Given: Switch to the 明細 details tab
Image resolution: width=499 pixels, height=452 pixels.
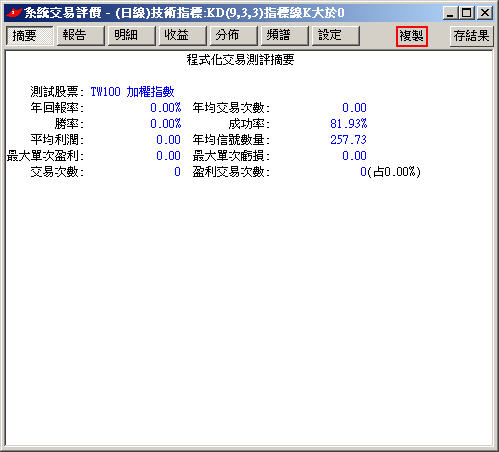Looking at the screenshot, I should click(x=131, y=35).
